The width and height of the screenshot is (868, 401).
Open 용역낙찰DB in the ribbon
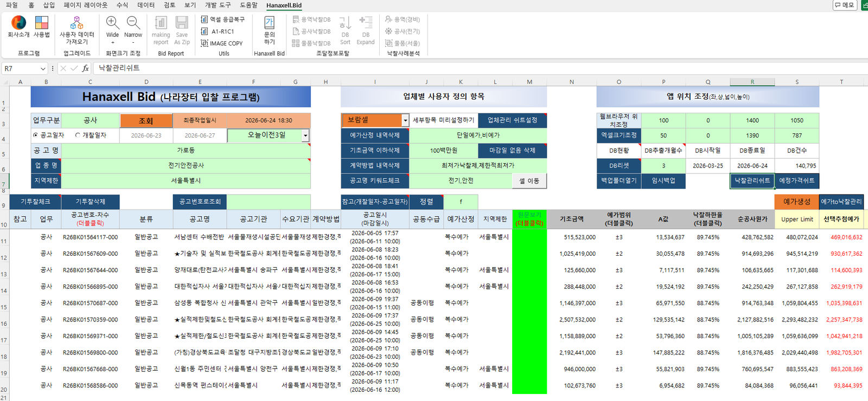pos(311,20)
